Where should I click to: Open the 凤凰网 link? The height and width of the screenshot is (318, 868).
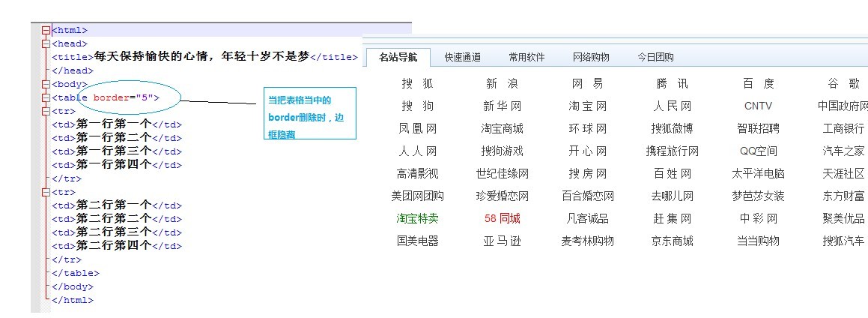[x=417, y=128]
